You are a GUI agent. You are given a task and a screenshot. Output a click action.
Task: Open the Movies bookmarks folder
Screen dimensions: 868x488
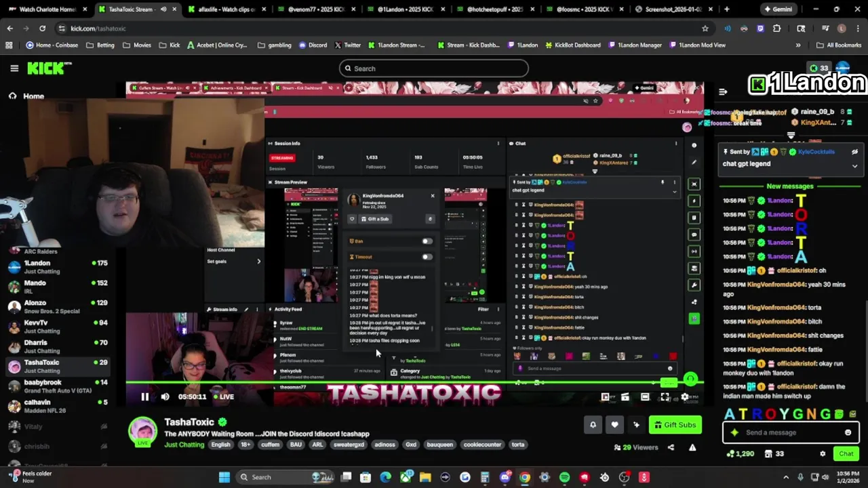137,45
